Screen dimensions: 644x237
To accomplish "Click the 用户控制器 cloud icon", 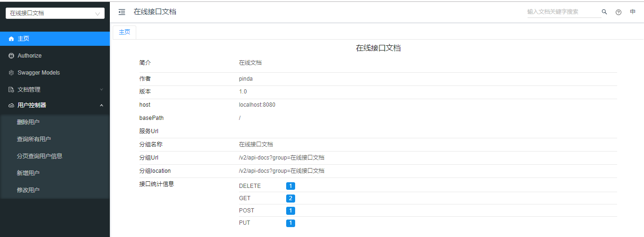I will (11, 105).
